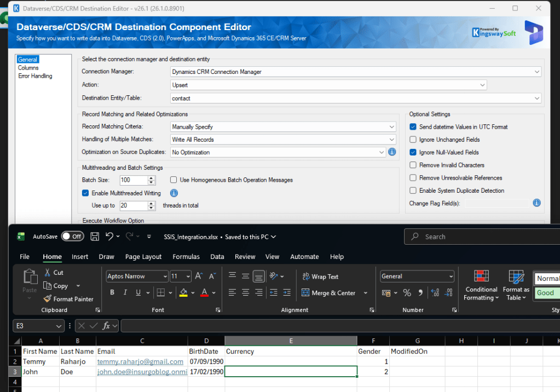The width and height of the screenshot is (560, 392).
Task: Check Remove Unresolvable References
Action: [413, 177]
